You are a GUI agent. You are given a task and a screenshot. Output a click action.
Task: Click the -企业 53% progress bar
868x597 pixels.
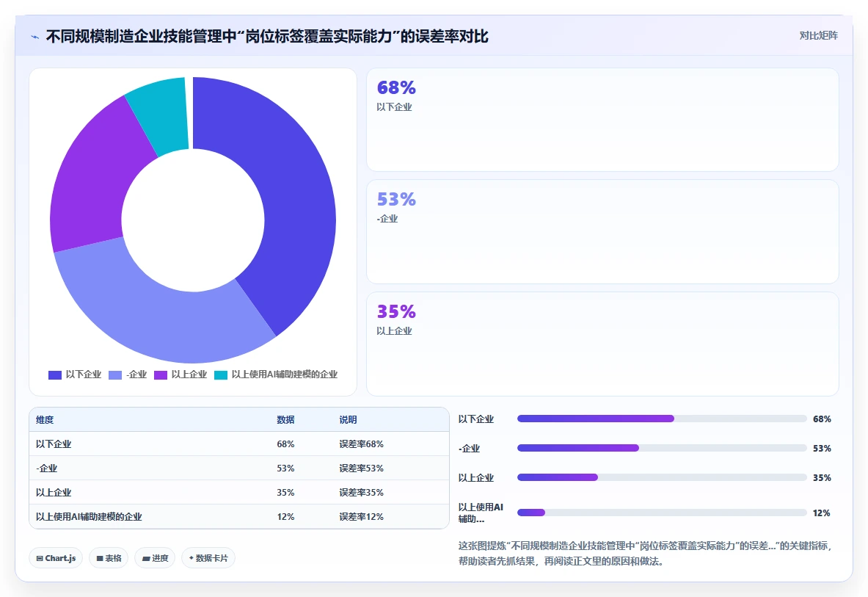[662, 448]
